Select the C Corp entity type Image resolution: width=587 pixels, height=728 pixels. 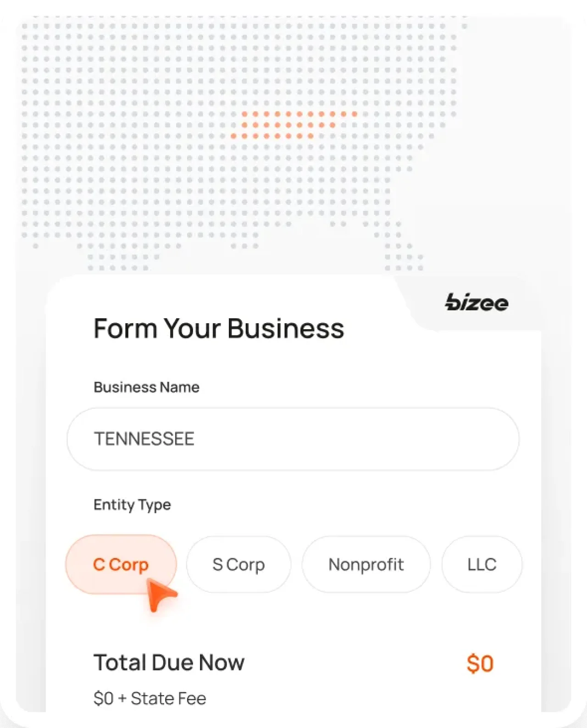[x=120, y=564]
